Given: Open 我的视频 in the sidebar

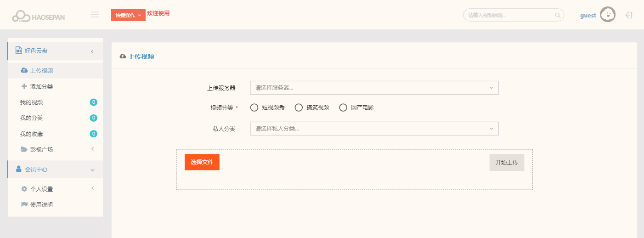Looking at the screenshot, I should point(32,102).
